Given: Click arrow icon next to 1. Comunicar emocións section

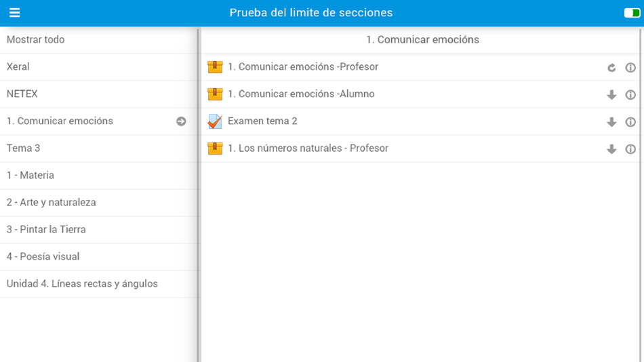Looking at the screenshot, I should click(x=181, y=121).
